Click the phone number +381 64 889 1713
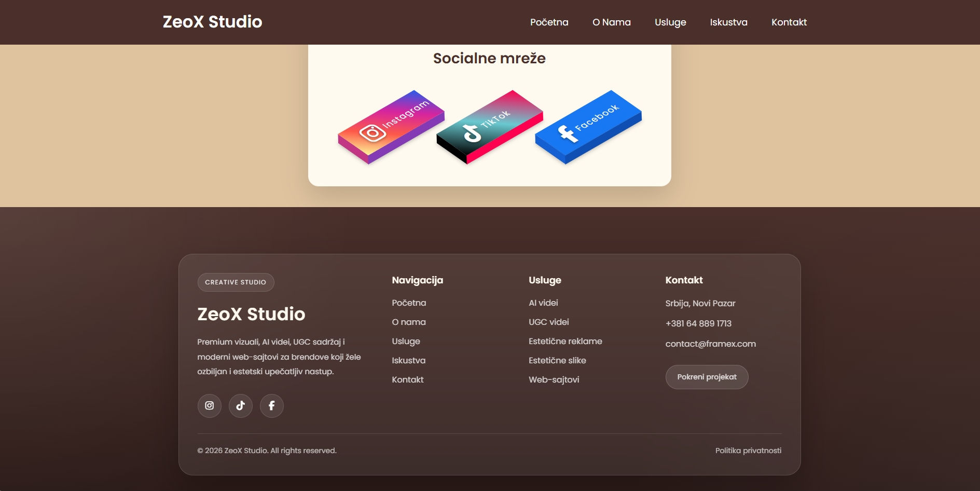 [x=699, y=323]
